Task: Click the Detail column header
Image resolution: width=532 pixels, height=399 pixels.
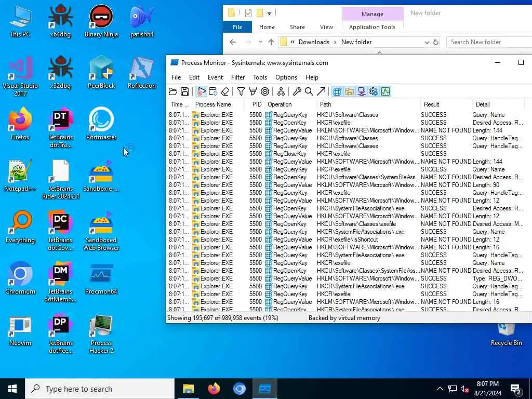Action: pyautogui.click(x=498, y=104)
